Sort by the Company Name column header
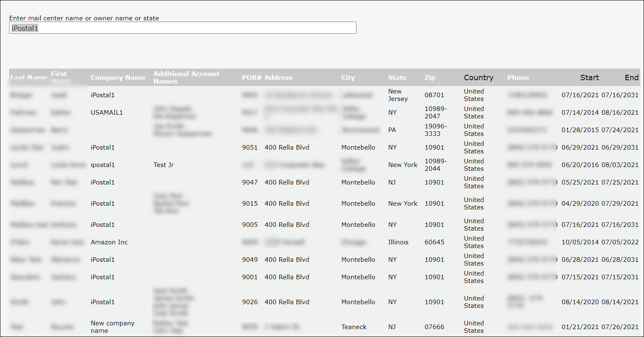The image size is (644, 337). (x=118, y=78)
